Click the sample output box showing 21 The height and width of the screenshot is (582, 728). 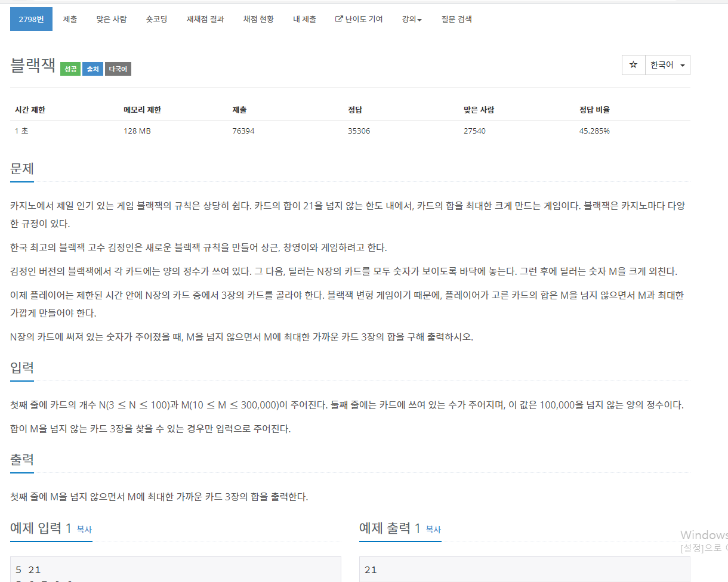pyautogui.click(x=525, y=569)
